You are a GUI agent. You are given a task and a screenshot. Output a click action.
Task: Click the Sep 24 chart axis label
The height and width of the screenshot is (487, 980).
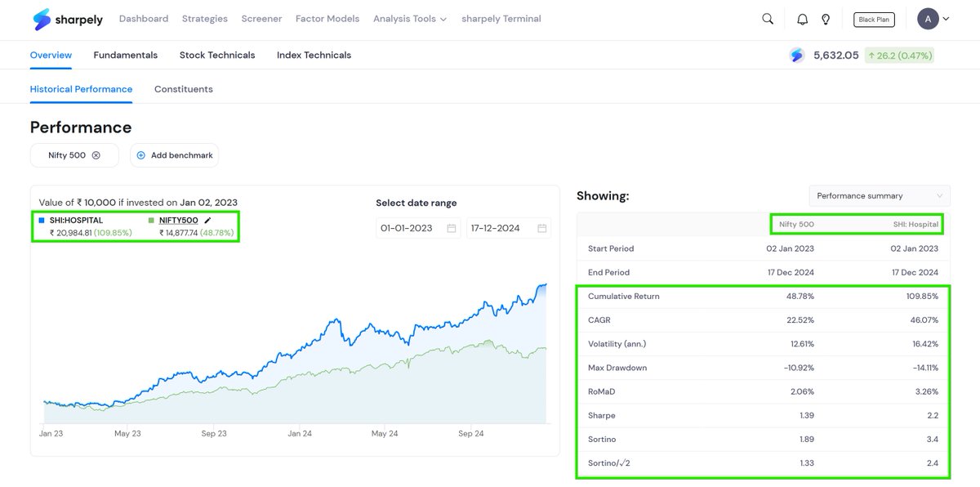(x=471, y=434)
